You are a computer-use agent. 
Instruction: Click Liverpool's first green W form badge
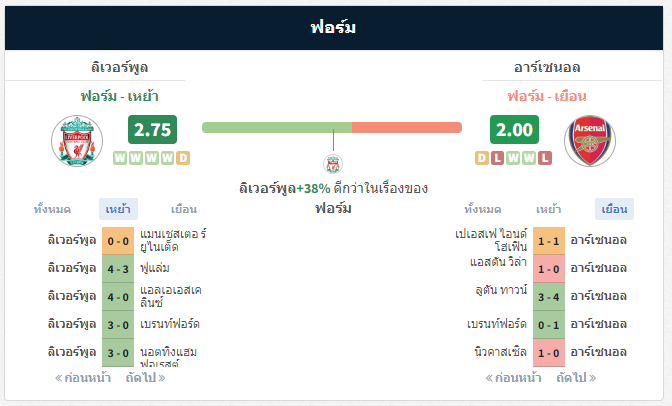120,158
